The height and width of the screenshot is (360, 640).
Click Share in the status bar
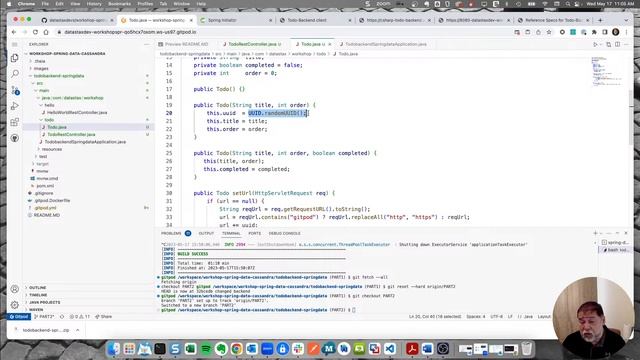tap(104, 317)
